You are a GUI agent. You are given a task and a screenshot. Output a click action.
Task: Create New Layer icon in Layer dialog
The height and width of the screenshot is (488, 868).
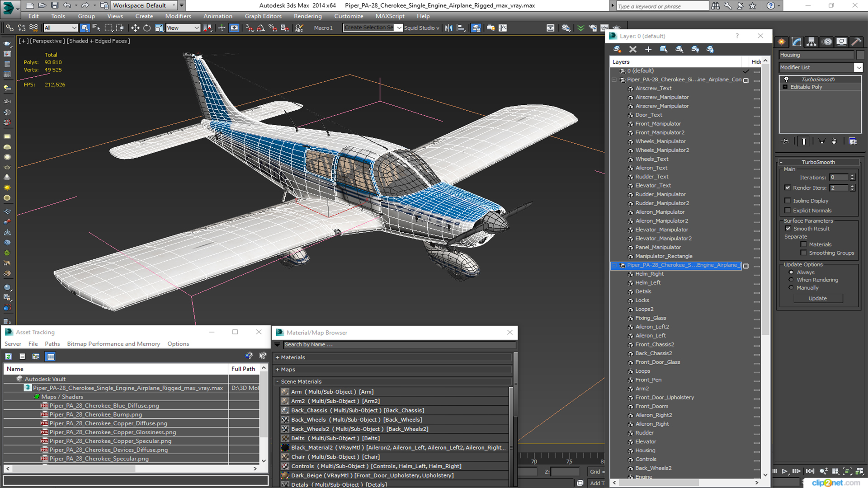pos(617,49)
